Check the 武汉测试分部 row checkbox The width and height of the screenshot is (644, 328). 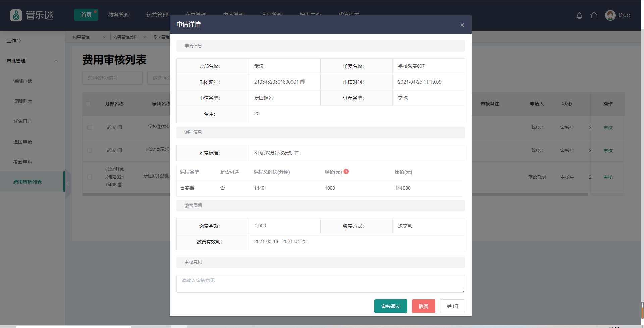(90, 177)
